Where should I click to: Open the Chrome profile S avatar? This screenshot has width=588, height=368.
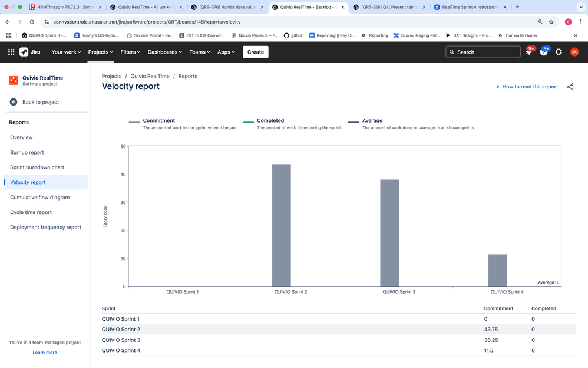568,22
